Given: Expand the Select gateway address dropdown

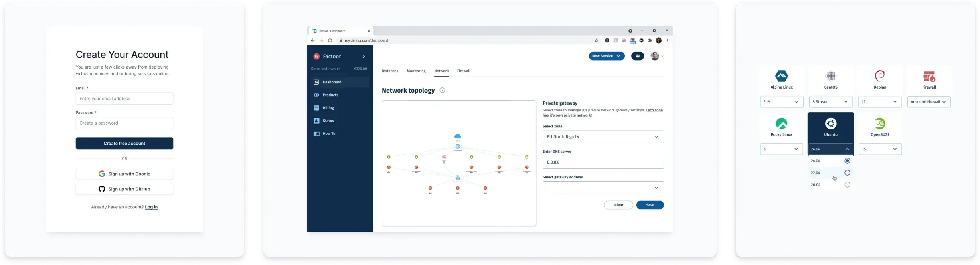Looking at the screenshot, I should (x=603, y=188).
